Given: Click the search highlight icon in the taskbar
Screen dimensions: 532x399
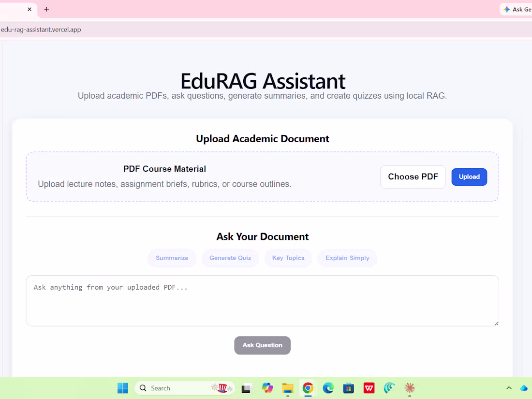Looking at the screenshot, I should coord(222,388).
